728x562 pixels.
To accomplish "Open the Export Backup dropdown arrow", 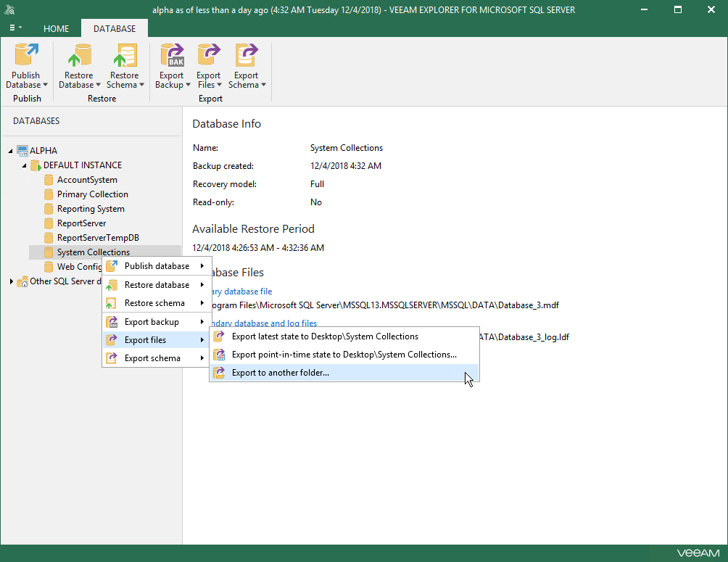I will [188, 85].
